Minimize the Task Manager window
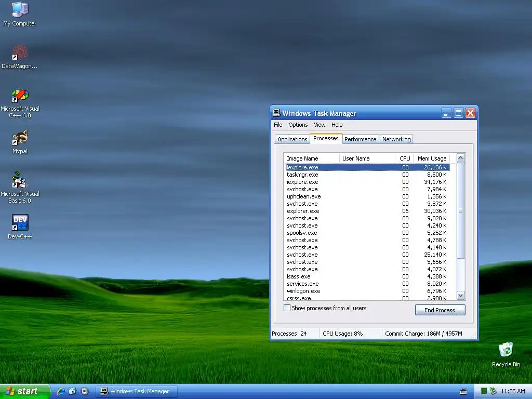Screen dimensions: 532x399 [446, 113]
